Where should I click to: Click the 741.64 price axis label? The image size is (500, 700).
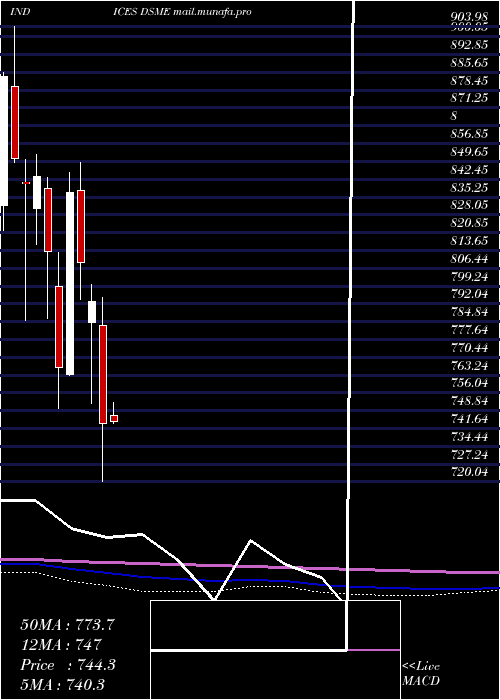[x=468, y=418]
